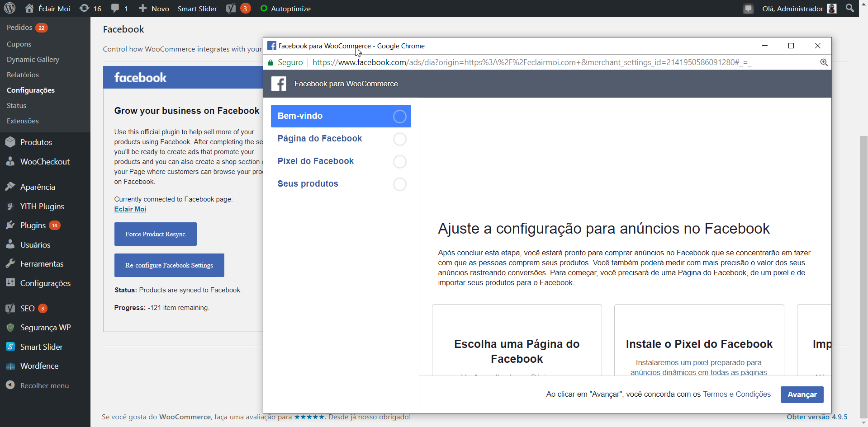Select the Seus produtos step

coord(341,184)
